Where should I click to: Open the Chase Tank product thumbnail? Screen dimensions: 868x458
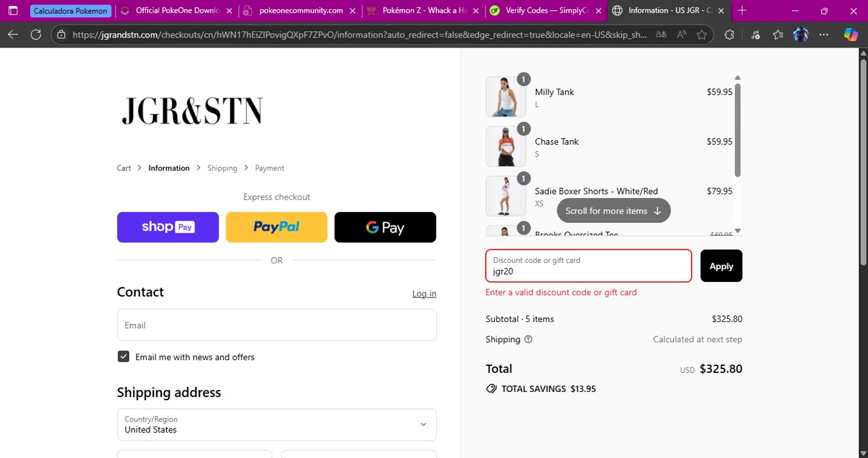[506, 146]
